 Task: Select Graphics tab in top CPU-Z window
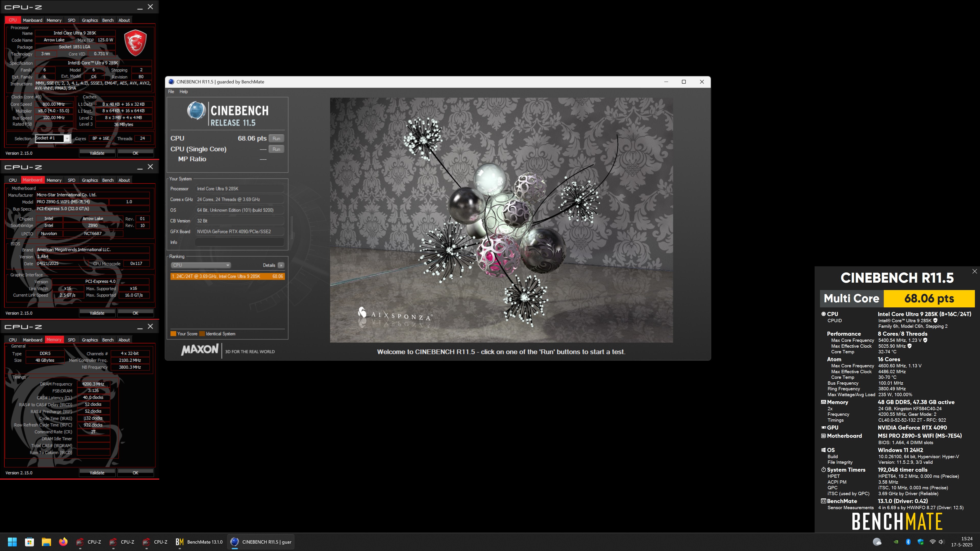point(90,20)
